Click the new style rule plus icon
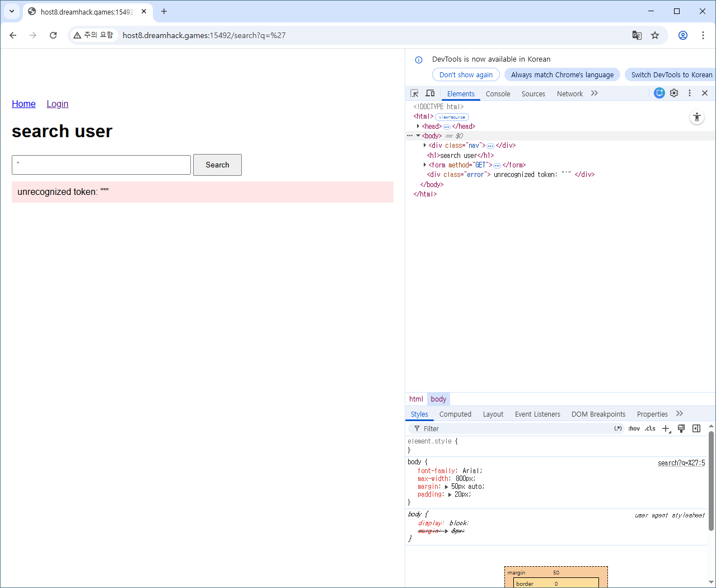This screenshot has width=716, height=588. point(666,429)
